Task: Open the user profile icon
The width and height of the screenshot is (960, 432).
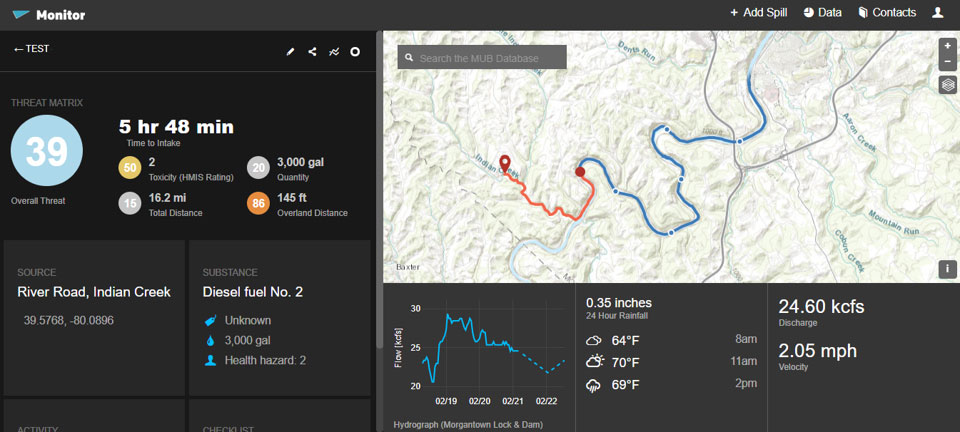Action: (x=937, y=13)
